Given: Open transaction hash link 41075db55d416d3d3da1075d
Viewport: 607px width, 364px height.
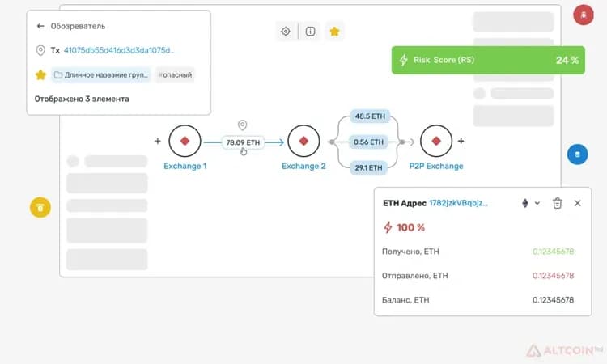Looking at the screenshot, I should point(119,50).
